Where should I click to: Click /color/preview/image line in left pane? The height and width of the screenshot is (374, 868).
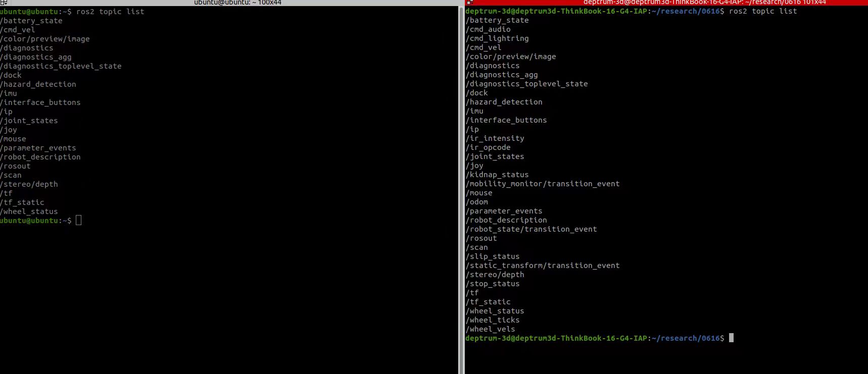45,39
